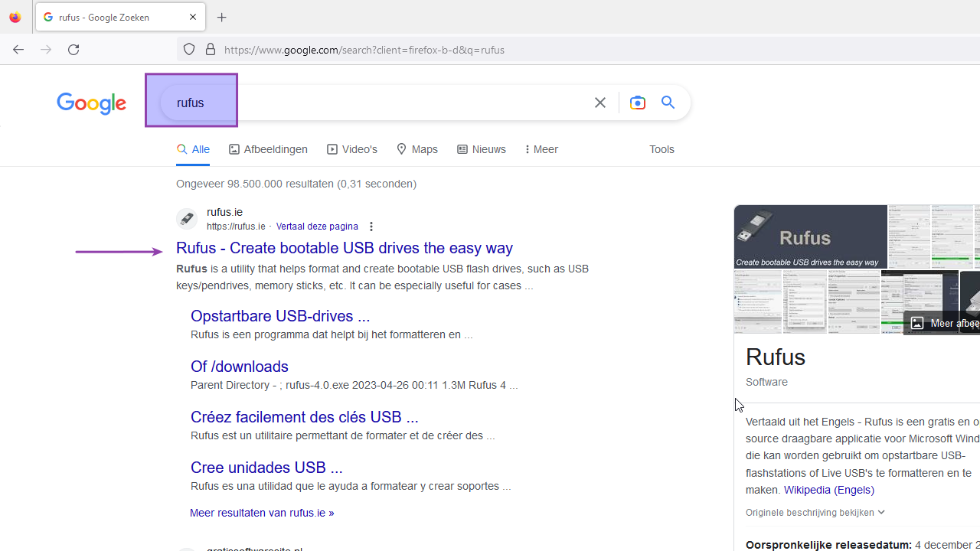This screenshot has width=980, height=551.
Task: Switch to the Afbeeldingen tab
Action: click(268, 149)
